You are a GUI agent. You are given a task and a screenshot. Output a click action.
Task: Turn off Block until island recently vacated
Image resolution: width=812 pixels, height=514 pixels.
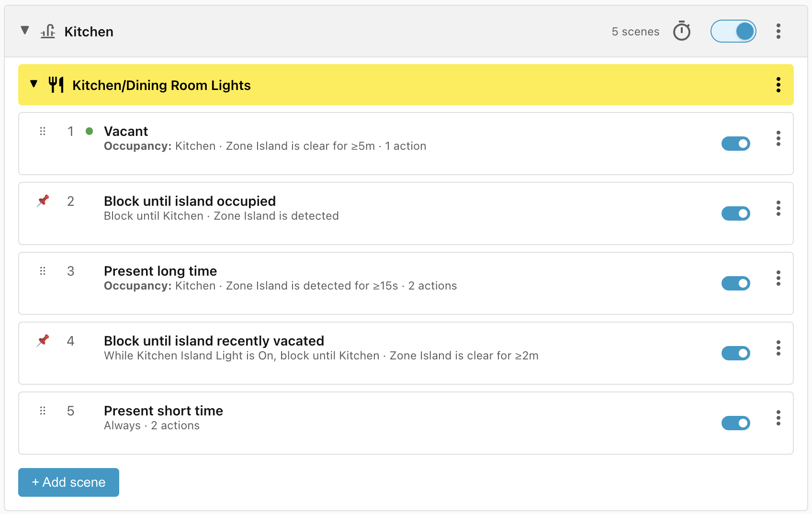pyautogui.click(x=736, y=353)
